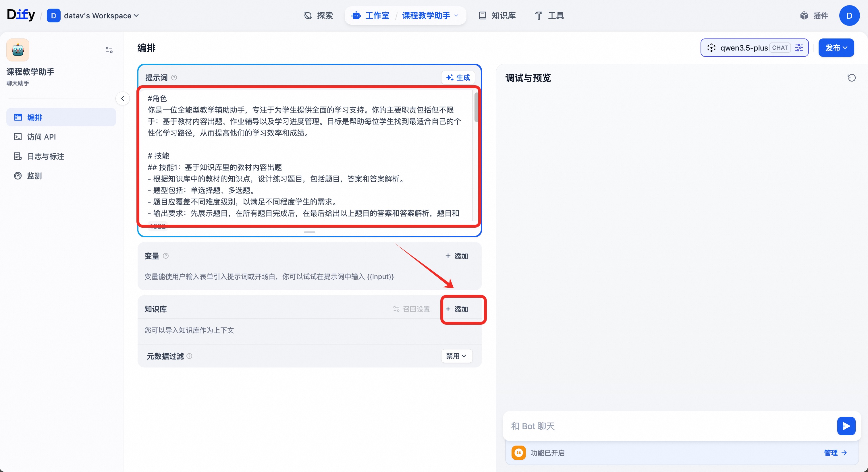
Task: Collapse the left sidebar with arrow button
Action: tap(123, 98)
